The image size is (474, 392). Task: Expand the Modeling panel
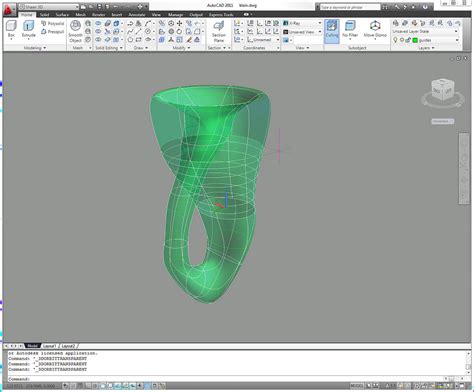[35, 48]
